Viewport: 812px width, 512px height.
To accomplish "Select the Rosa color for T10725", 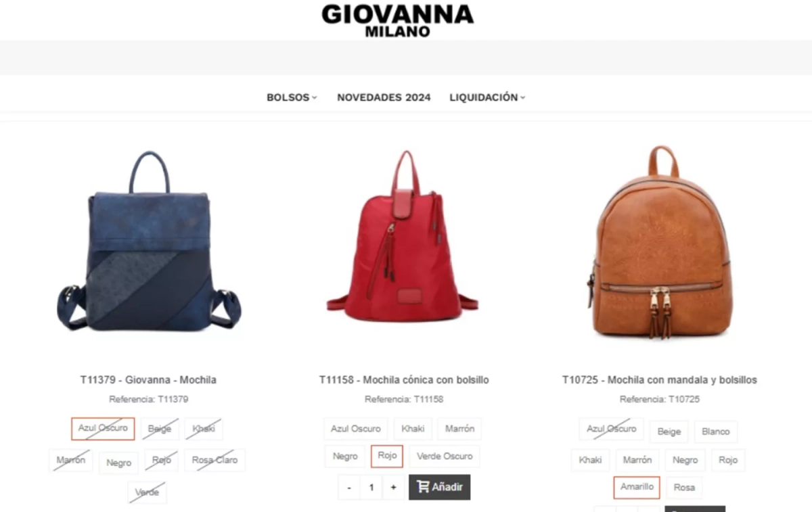I will coord(684,488).
